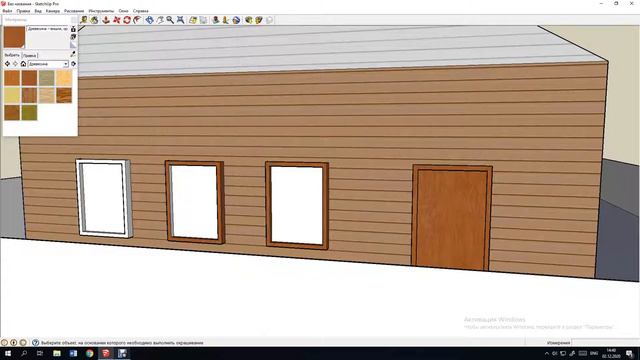Switch to the Выбрать tab
This screenshot has width=640, height=360.
point(12,55)
